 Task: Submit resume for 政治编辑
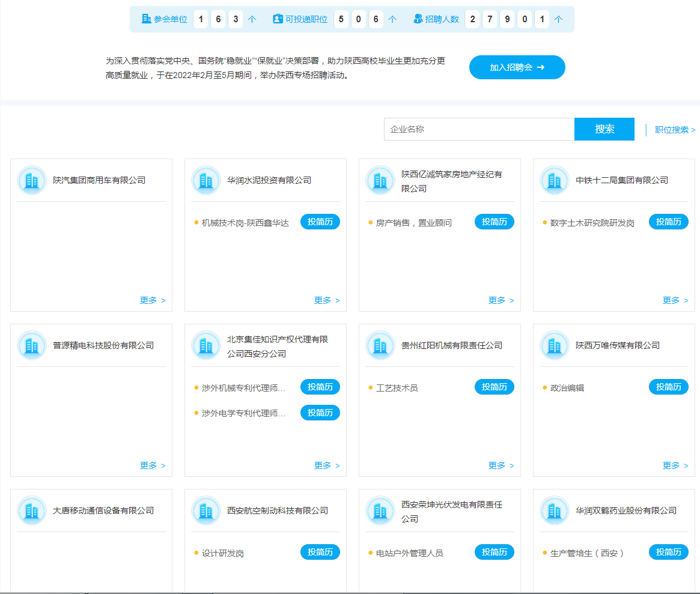668,387
